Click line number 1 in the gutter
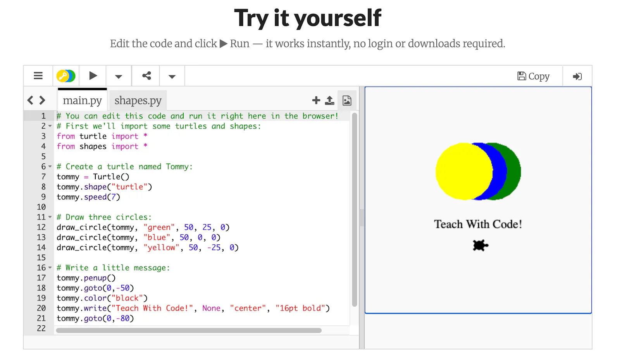 click(x=43, y=116)
